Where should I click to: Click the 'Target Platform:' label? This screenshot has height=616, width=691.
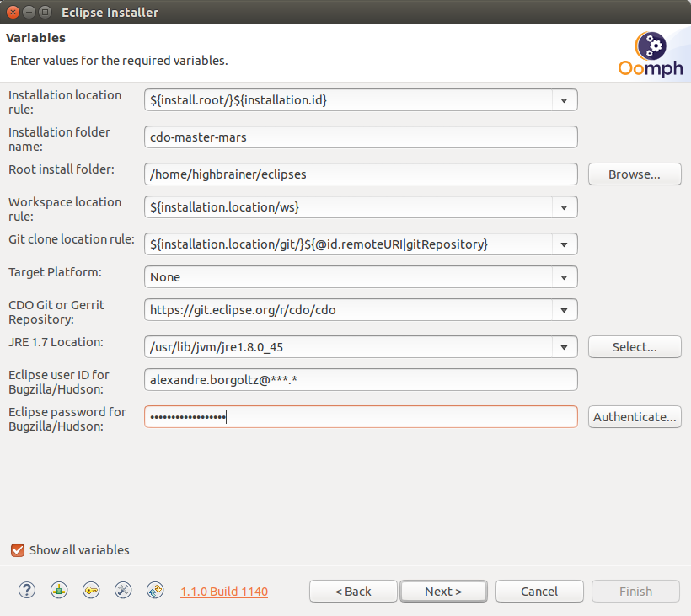(55, 272)
